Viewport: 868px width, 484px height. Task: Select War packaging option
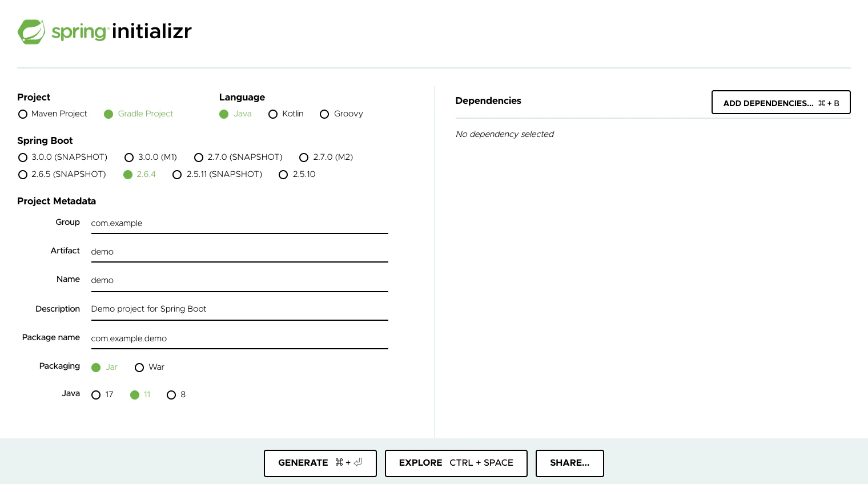click(150, 367)
